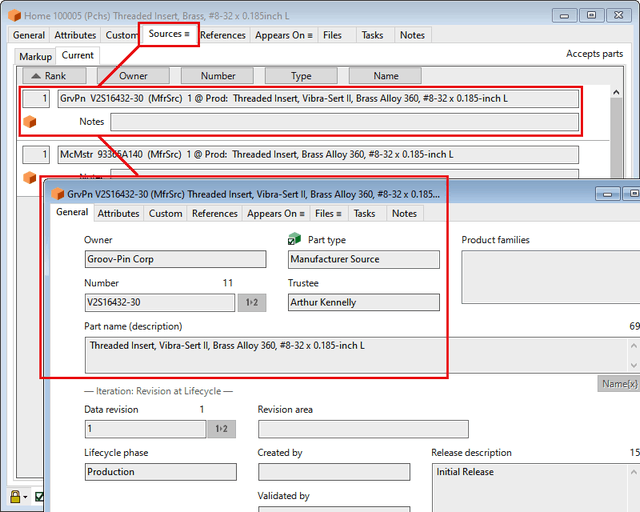Click Revision area field
Image resolution: width=640 pixels, height=512 pixels.
pos(363,429)
